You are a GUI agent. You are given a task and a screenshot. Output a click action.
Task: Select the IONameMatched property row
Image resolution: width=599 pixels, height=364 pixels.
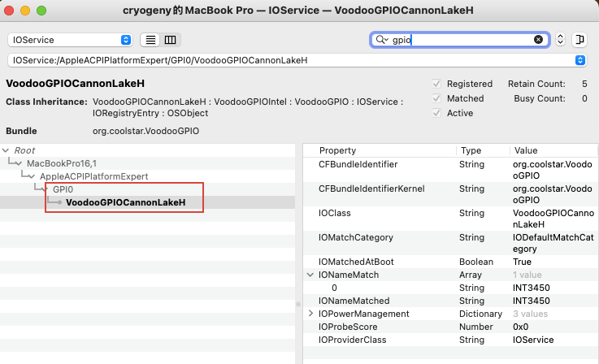point(450,301)
